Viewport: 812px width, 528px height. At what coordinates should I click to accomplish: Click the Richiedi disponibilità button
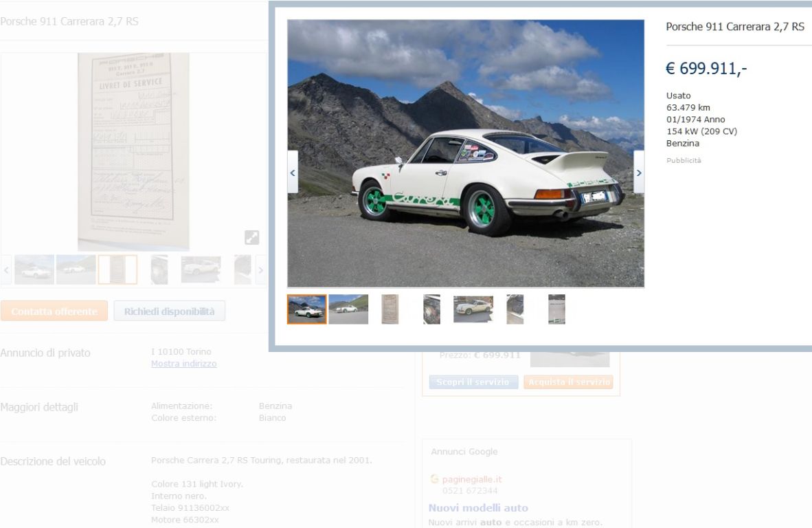(x=170, y=311)
